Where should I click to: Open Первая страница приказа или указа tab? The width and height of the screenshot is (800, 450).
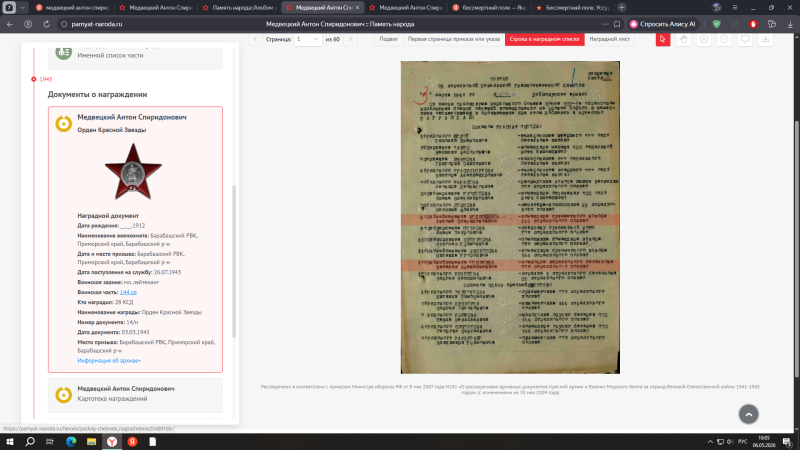(x=454, y=39)
